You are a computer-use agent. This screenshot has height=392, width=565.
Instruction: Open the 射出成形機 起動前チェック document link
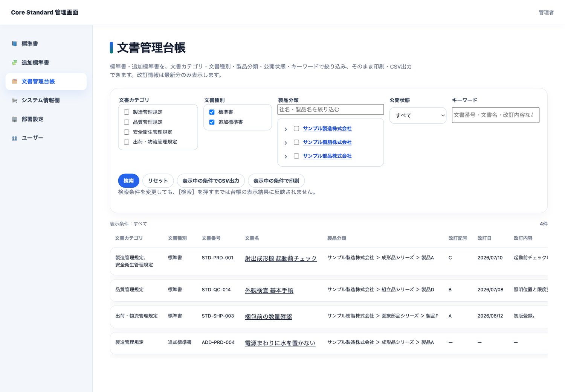[x=281, y=258]
